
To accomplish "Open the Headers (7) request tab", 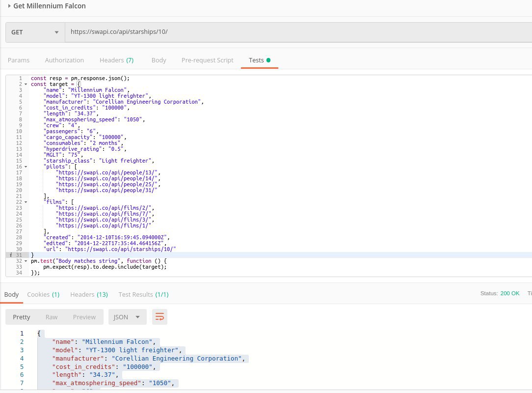I will click(116, 60).
